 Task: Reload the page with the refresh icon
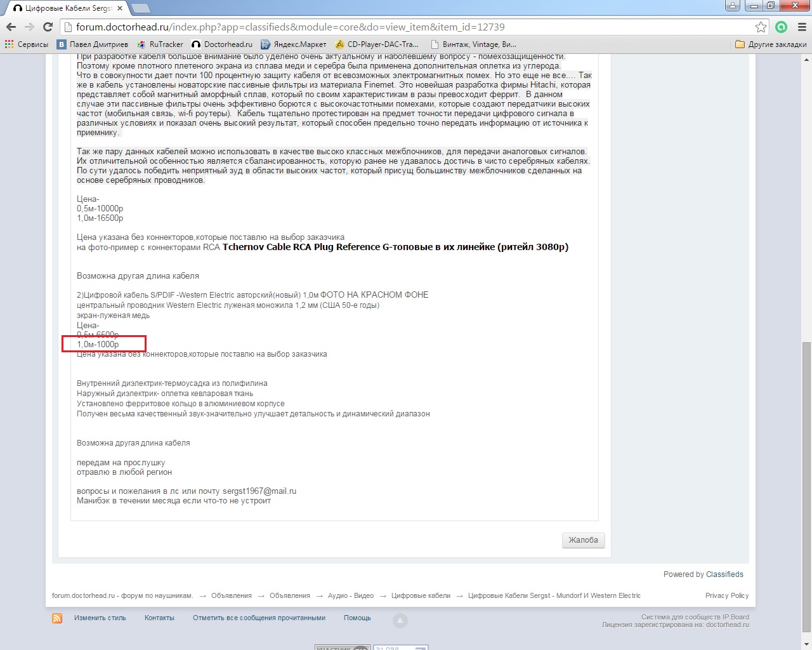pos(48,27)
